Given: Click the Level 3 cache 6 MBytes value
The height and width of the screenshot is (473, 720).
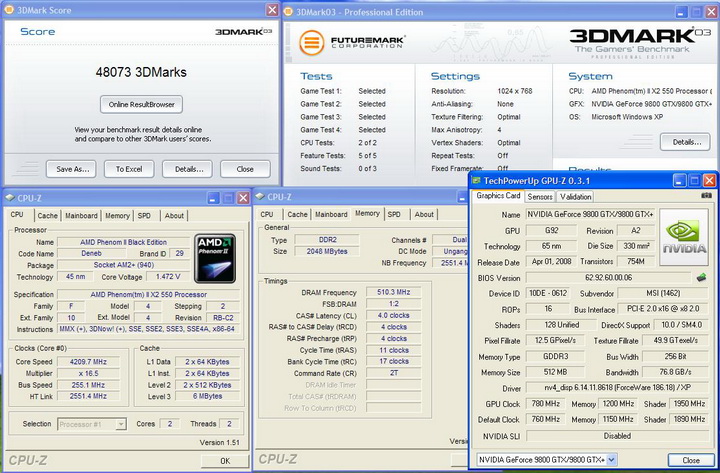Looking at the screenshot, I should click(208, 396).
